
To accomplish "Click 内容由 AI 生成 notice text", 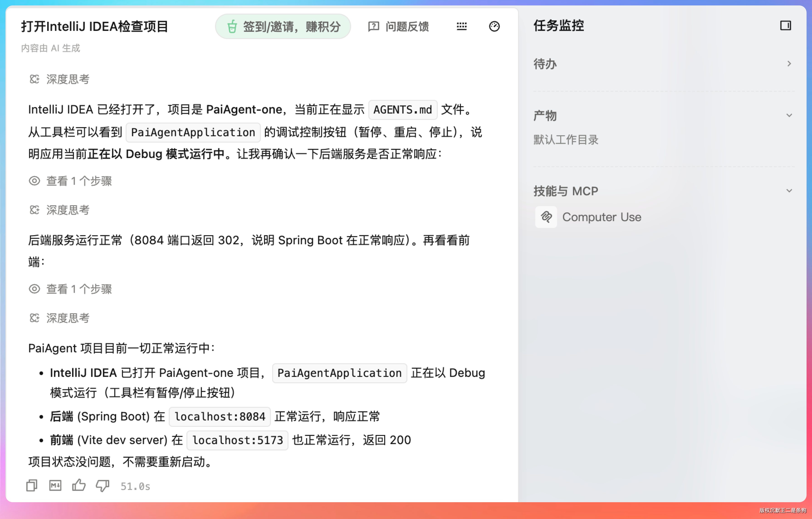I will pos(51,48).
